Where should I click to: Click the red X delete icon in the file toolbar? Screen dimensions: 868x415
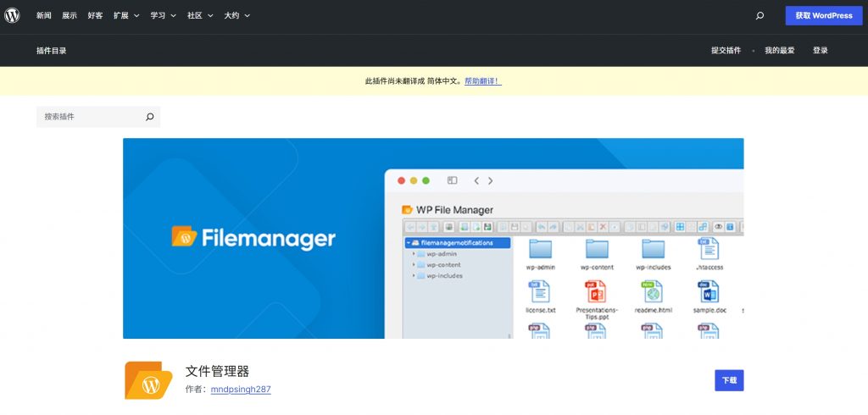pyautogui.click(x=604, y=226)
